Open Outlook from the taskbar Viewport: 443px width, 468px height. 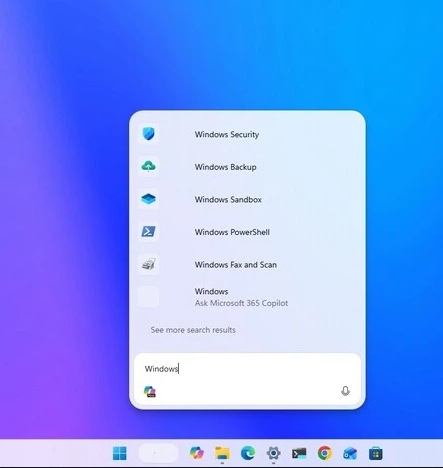pos(350,453)
